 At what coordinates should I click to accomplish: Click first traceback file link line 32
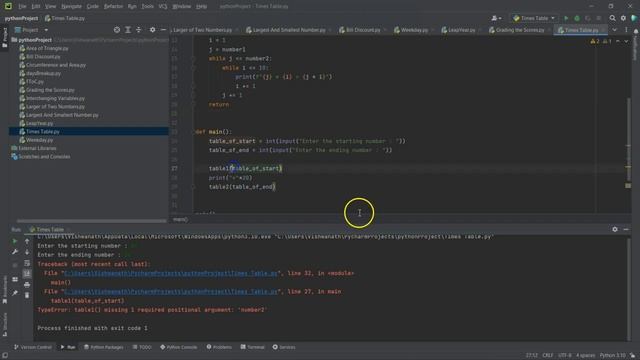171,273
